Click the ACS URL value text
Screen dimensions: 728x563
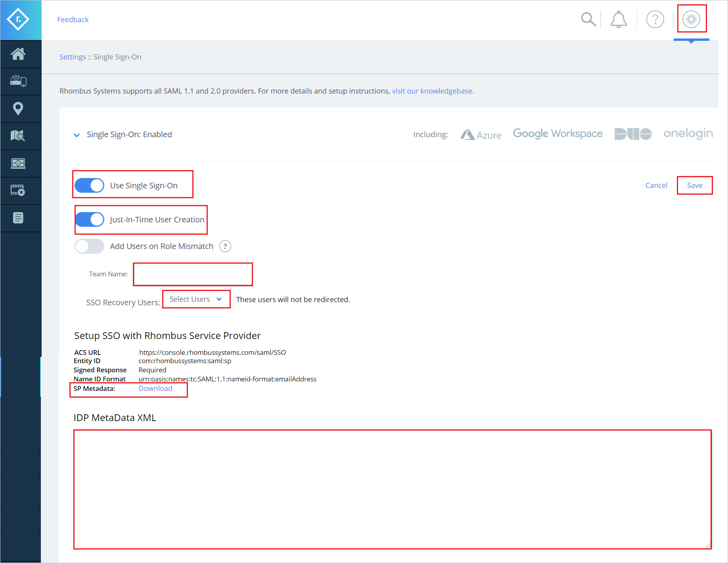click(213, 352)
